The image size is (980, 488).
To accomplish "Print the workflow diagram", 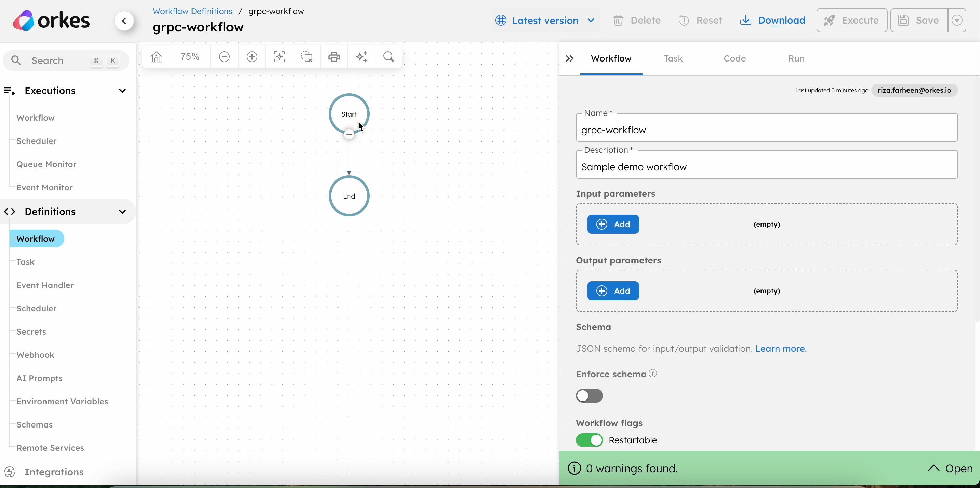I will [x=334, y=57].
